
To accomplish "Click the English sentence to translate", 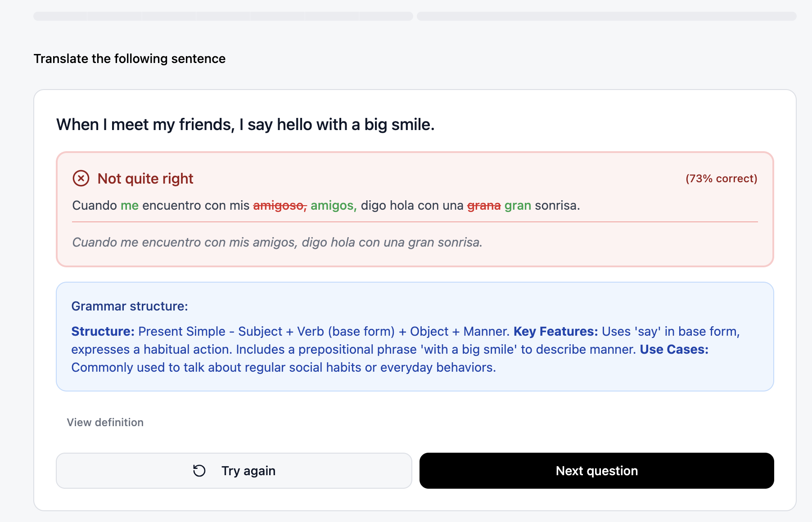I will [x=245, y=125].
